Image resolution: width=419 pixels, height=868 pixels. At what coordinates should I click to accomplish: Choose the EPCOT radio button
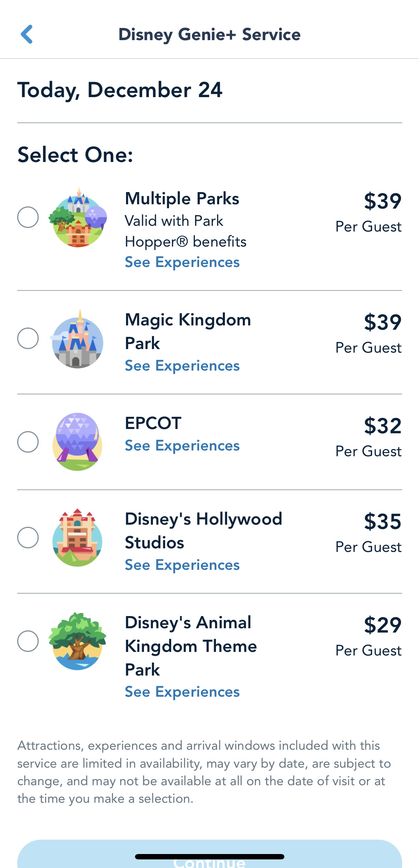coord(28,442)
